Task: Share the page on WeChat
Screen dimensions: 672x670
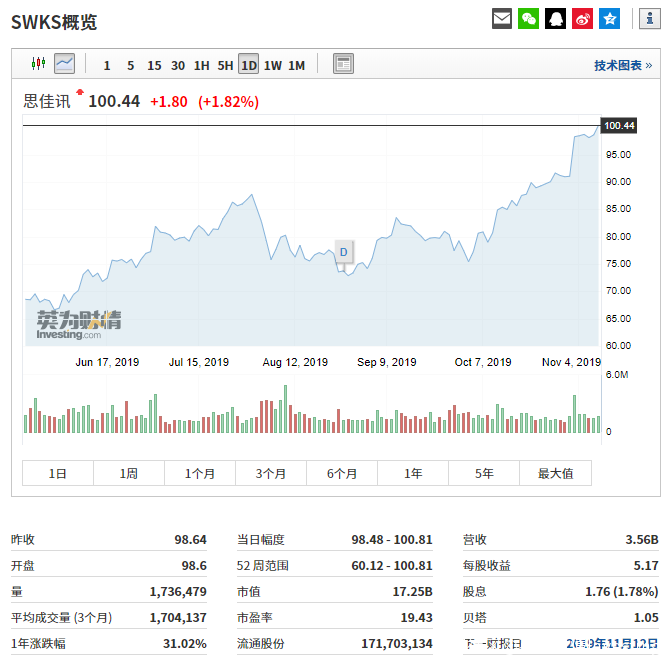Action: 528,18
